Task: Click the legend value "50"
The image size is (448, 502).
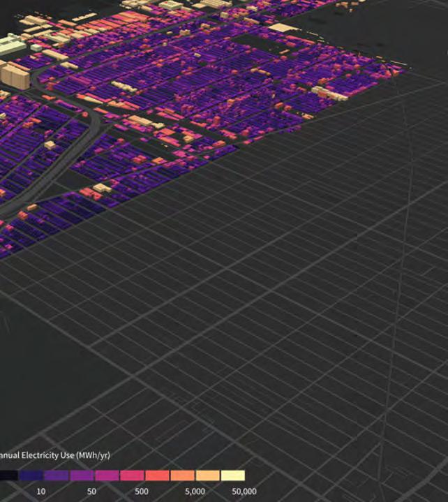Action: pyautogui.click(x=91, y=492)
